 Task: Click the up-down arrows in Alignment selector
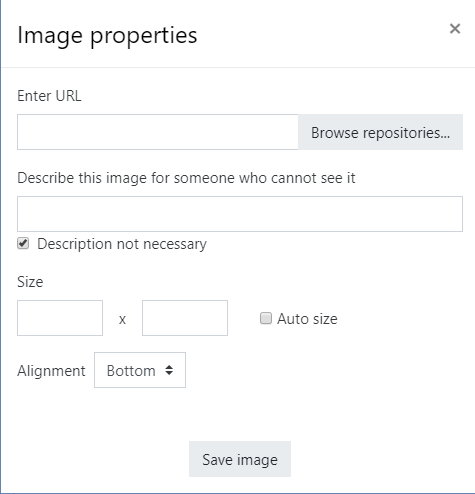[169, 370]
